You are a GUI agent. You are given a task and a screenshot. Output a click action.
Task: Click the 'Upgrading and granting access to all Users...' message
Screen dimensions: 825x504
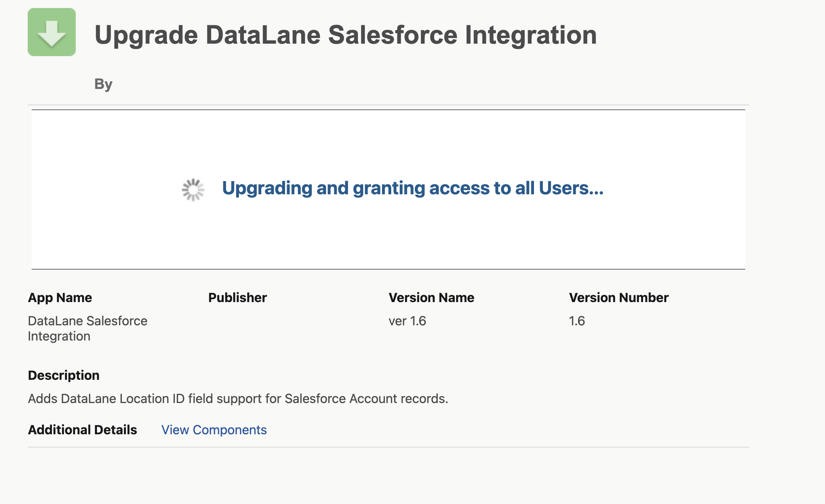[413, 188]
